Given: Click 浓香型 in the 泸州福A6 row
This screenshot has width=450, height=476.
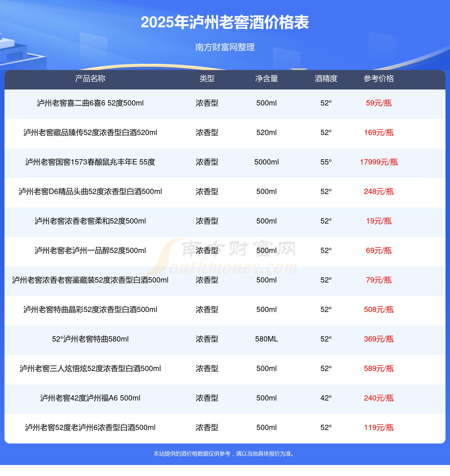Looking at the screenshot, I should coord(207,398).
